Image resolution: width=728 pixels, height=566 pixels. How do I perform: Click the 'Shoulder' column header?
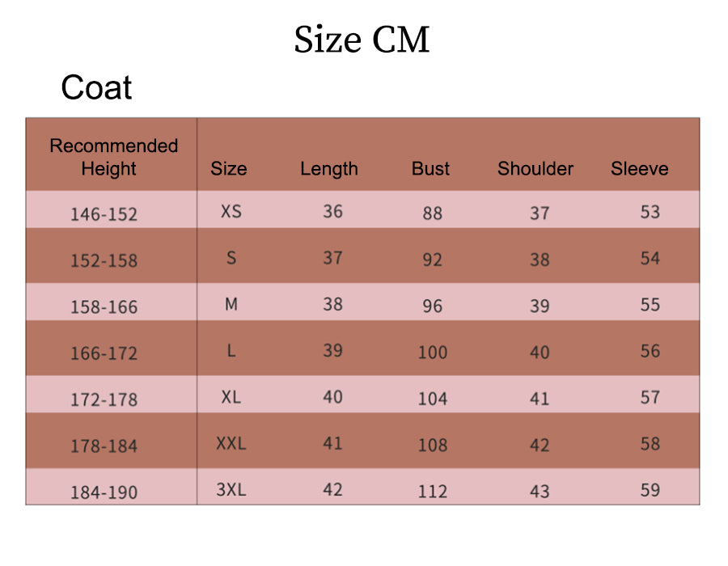(535, 169)
